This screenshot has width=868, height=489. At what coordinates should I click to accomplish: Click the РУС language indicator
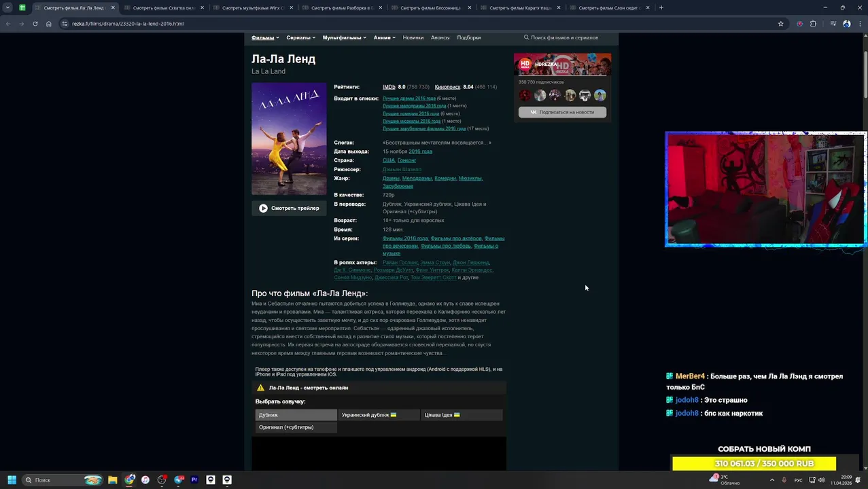[x=798, y=480]
